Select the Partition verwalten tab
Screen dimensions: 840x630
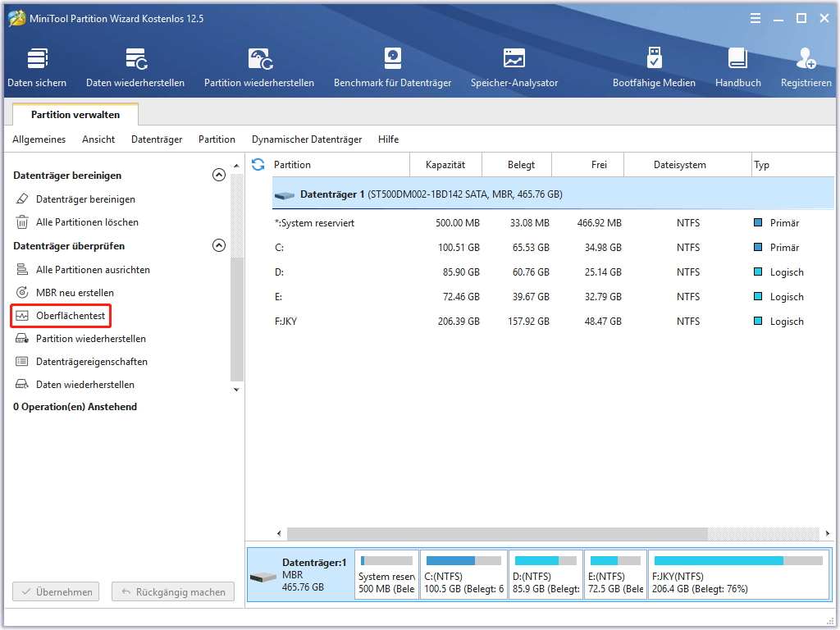75,115
